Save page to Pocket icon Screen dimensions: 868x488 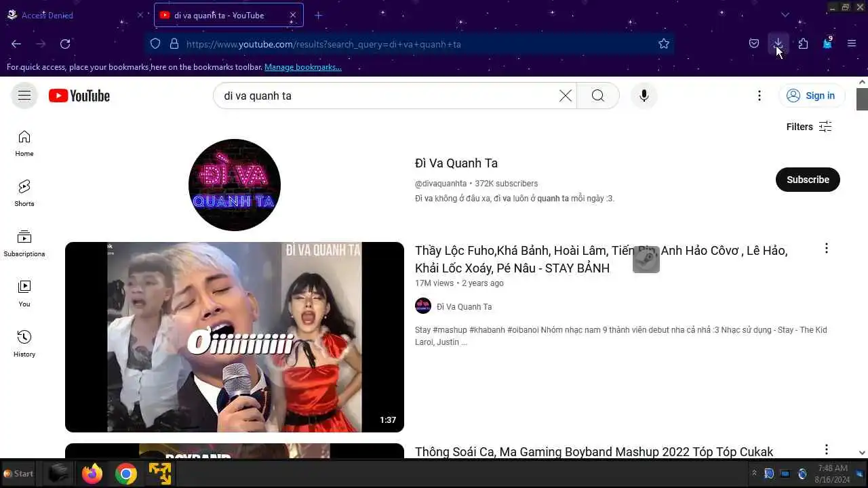coord(754,44)
